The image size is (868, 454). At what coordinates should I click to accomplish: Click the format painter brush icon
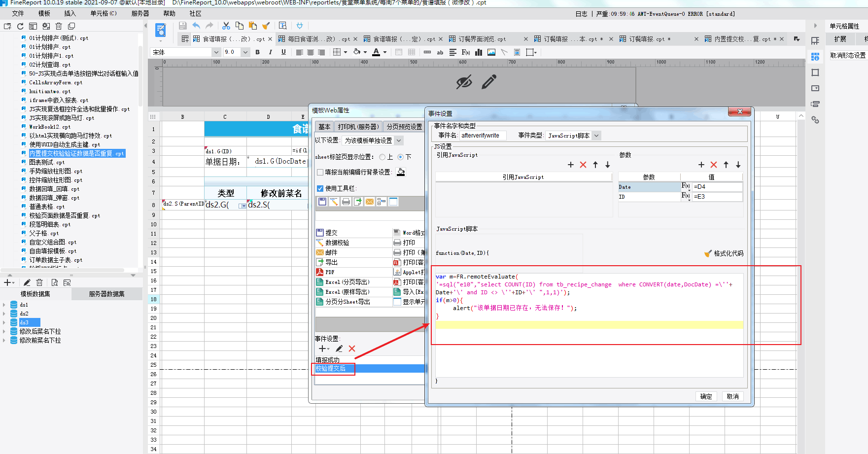(266, 26)
